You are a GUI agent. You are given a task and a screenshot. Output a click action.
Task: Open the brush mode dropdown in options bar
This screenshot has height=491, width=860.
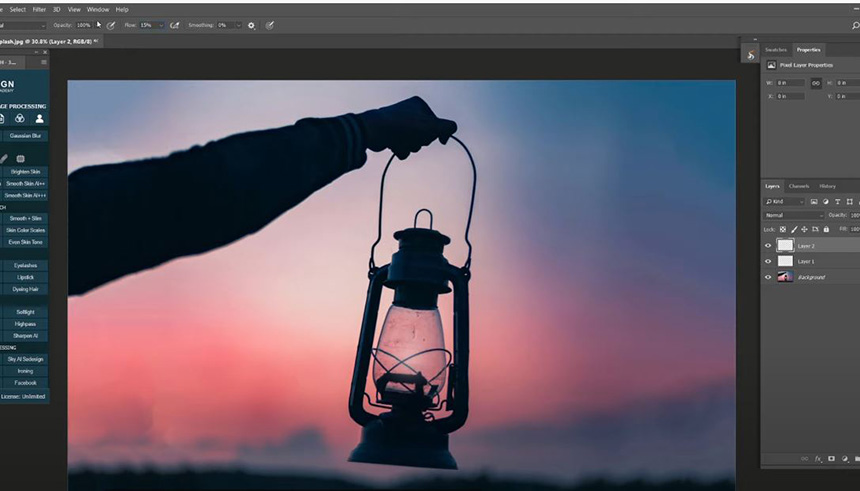tap(23, 25)
